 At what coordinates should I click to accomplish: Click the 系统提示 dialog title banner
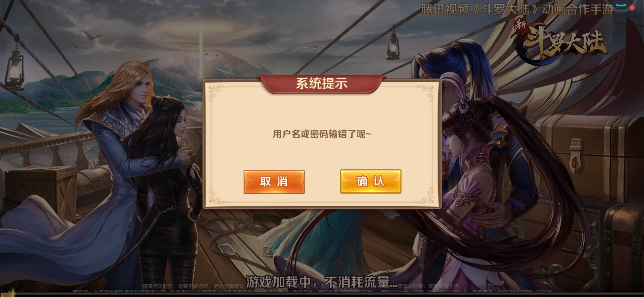322,84
